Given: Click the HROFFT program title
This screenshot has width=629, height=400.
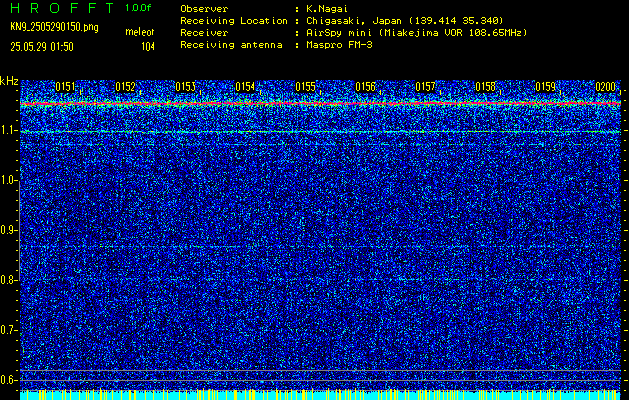Looking at the screenshot, I should (x=62, y=8).
